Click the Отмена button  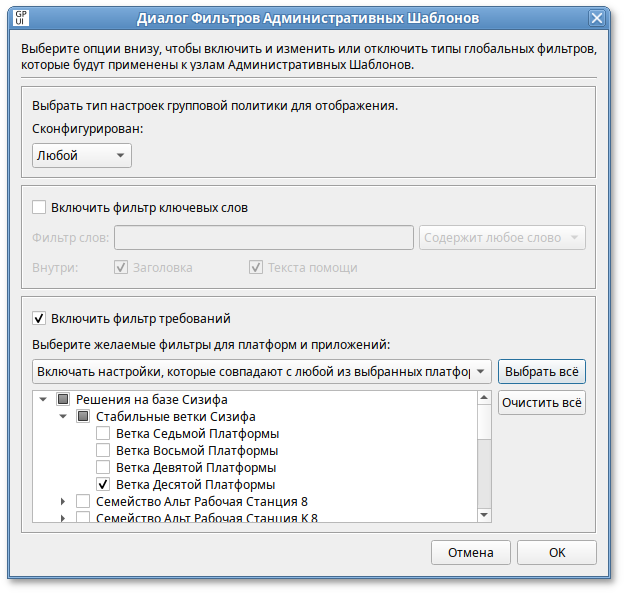[x=471, y=552]
